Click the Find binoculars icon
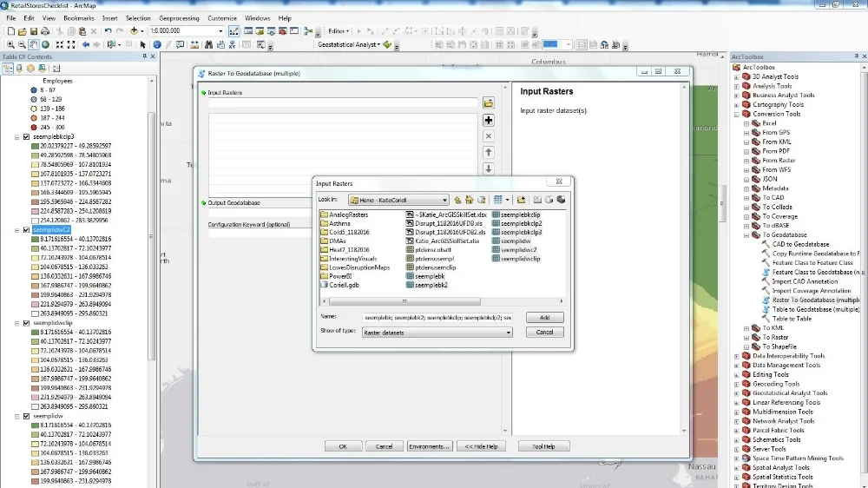The height and width of the screenshot is (488, 868). click(208, 45)
